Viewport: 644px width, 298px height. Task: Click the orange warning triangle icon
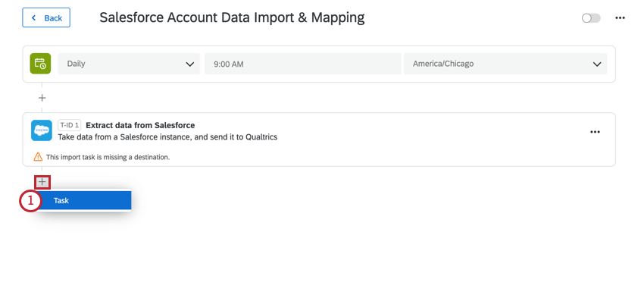coord(38,157)
